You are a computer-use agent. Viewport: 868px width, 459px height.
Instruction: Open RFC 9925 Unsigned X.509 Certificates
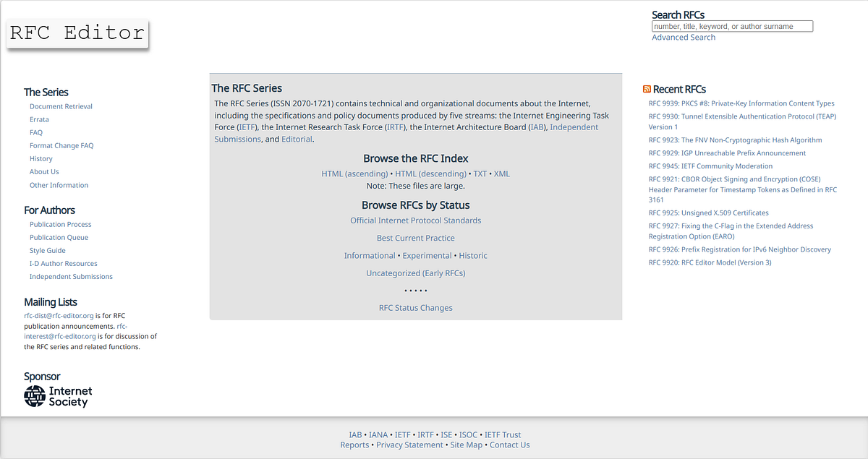tap(709, 213)
